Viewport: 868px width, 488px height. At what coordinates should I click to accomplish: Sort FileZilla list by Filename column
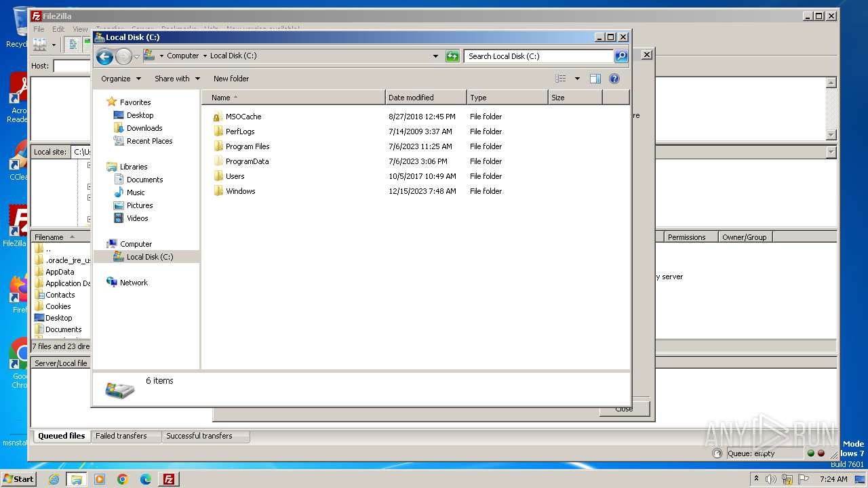61,237
